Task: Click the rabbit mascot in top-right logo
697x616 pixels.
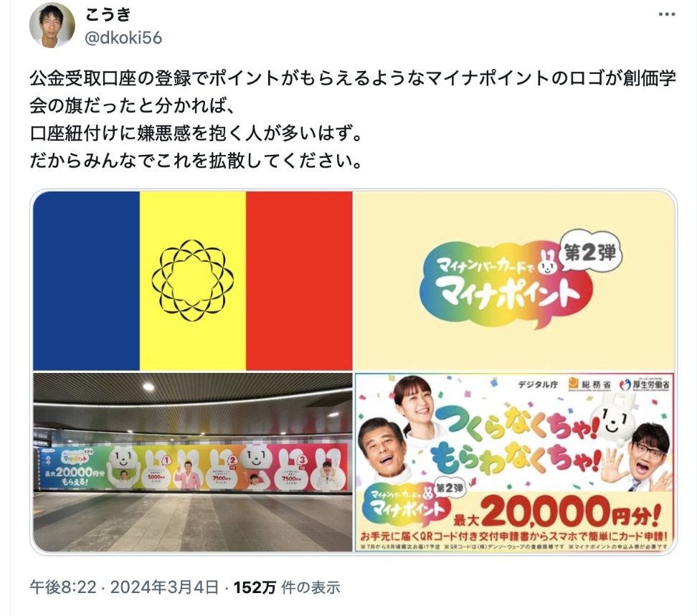Action: (x=547, y=265)
